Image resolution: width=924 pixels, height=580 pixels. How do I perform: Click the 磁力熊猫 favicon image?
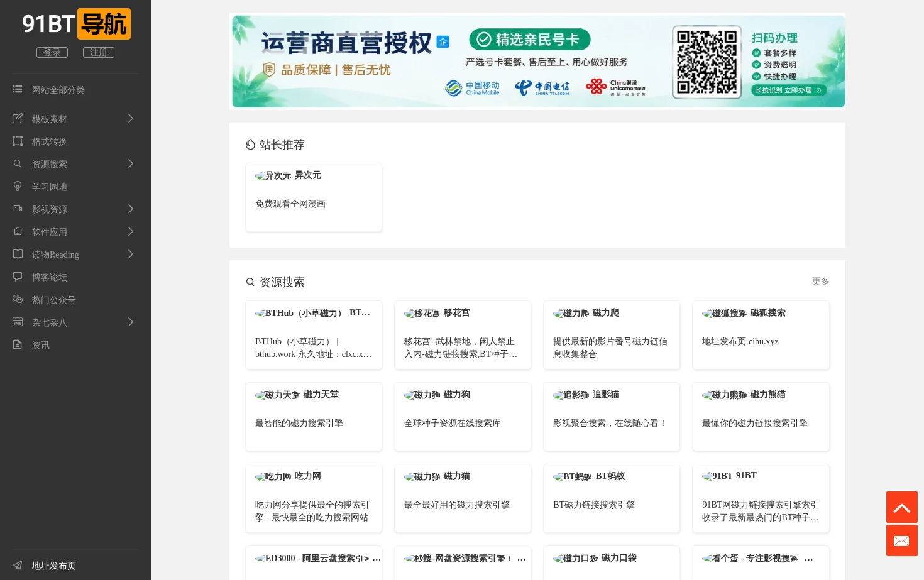coord(724,395)
